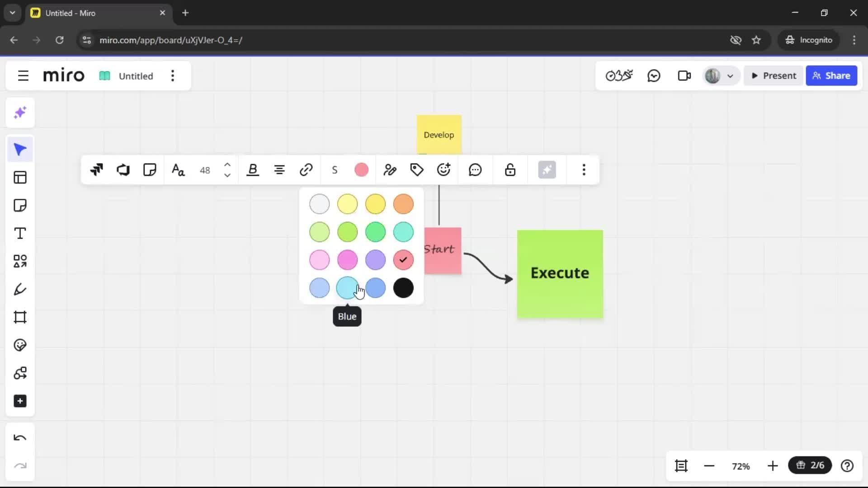Image resolution: width=868 pixels, height=488 pixels.
Task: Open more options in context toolbar
Action: pyautogui.click(x=584, y=170)
